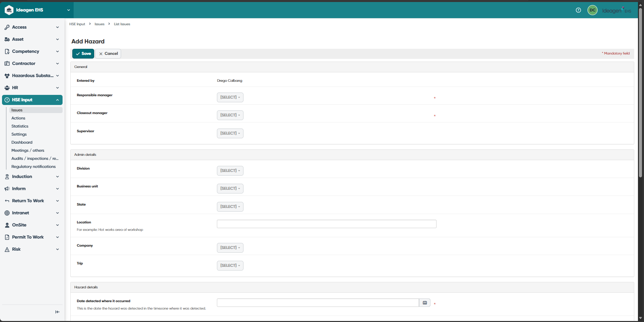644x322 pixels.
Task: Click the page vertical scrollbar
Action: click(641, 93)
